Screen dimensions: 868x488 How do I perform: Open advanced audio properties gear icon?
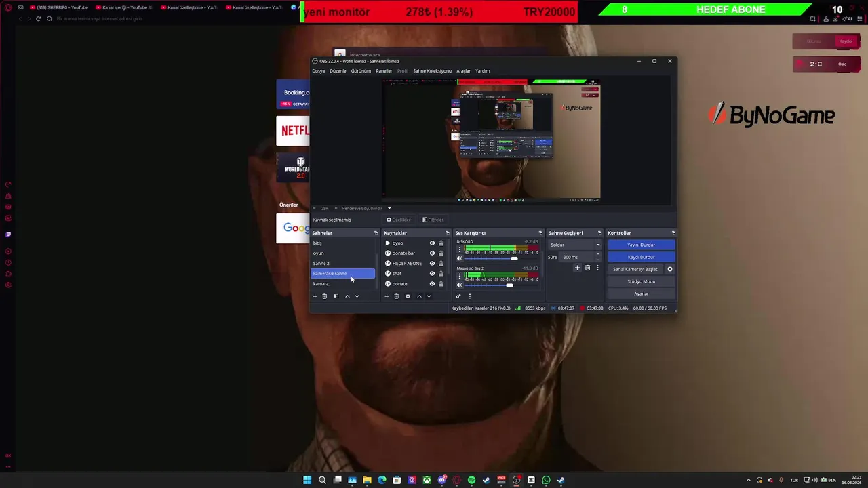[458, 296]
